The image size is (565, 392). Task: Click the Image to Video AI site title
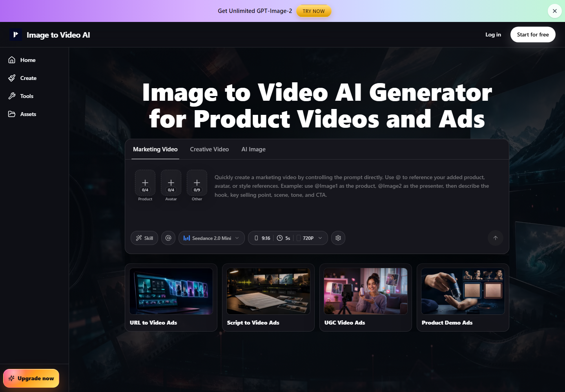(58, 35)
